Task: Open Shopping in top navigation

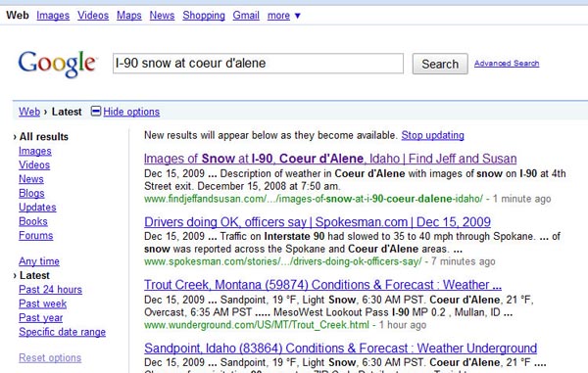Action: [x=204, y=16]
